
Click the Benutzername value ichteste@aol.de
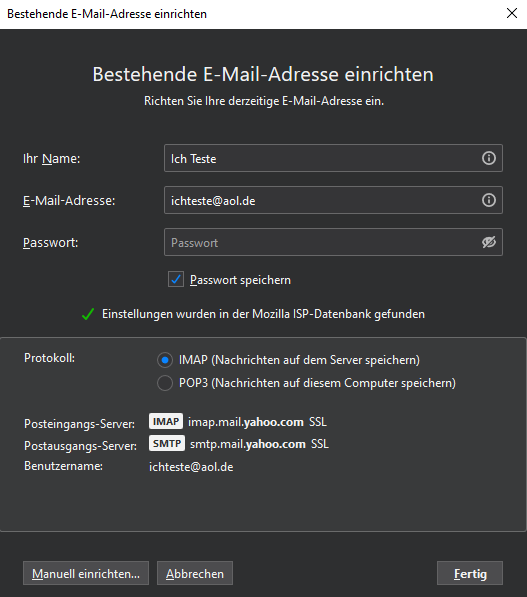191,467
